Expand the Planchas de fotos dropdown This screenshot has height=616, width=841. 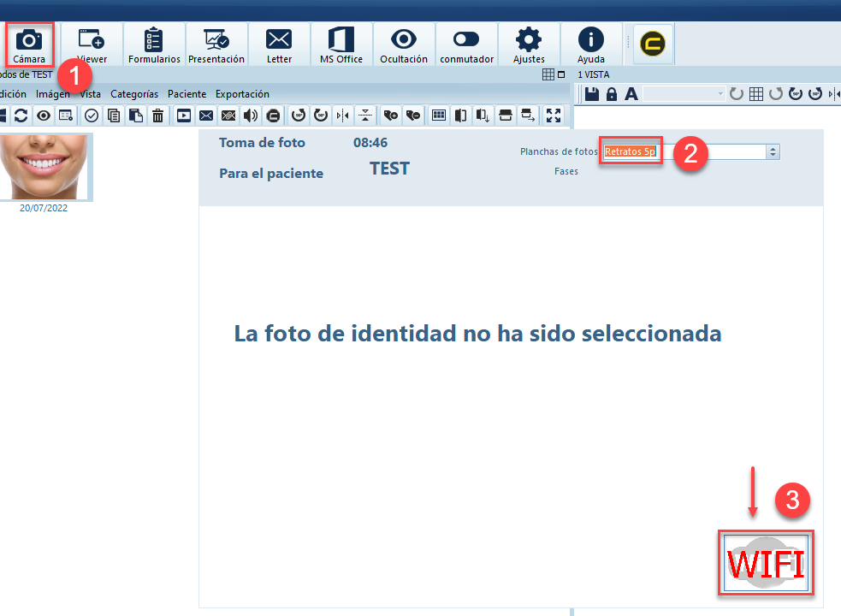pos(773,151)
